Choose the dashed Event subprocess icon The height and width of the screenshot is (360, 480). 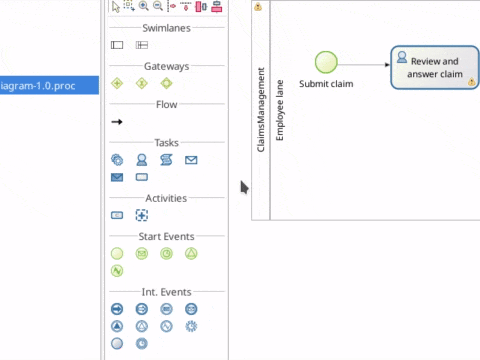click(x=142, y=215)
